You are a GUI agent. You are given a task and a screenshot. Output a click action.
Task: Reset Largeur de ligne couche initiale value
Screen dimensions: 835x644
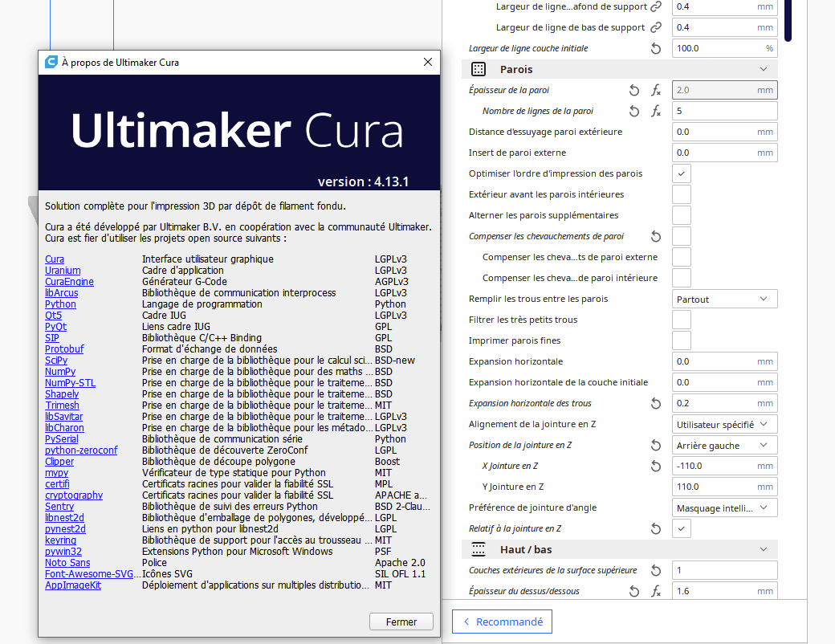click(656, 48)
